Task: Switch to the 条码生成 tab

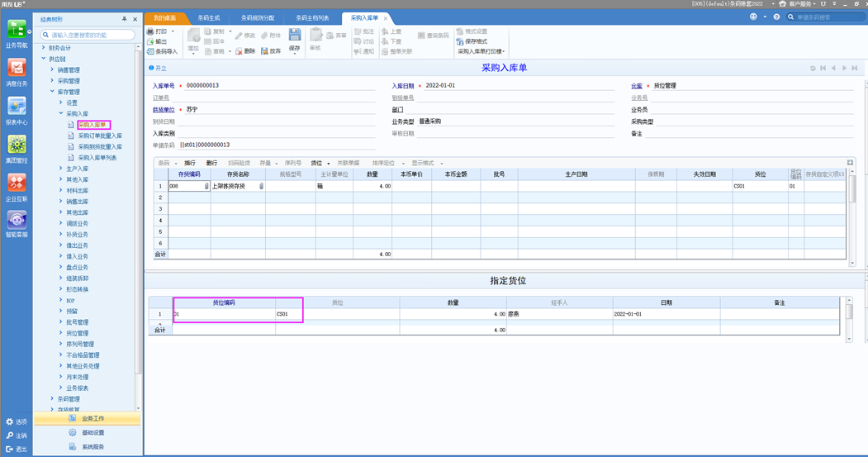Action: [x=209, y=17]
